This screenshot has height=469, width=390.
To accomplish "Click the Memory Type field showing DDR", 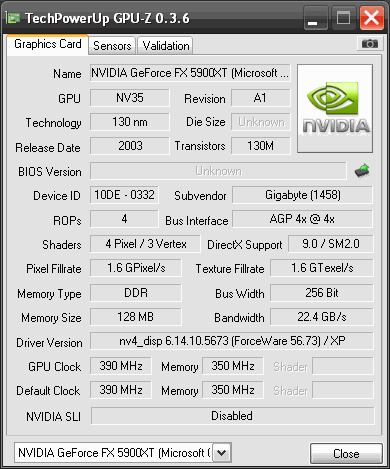I will pyautogui.click(x=136, y=293).
